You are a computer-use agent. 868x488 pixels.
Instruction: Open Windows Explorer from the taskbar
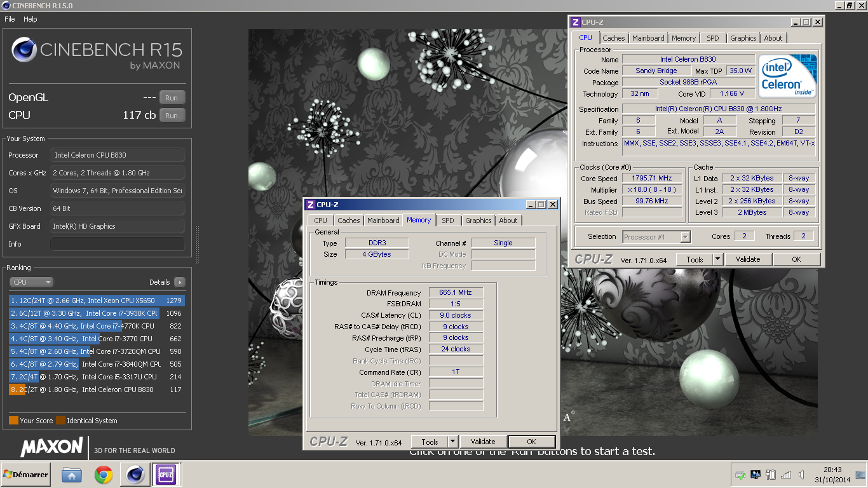point(72,475)
